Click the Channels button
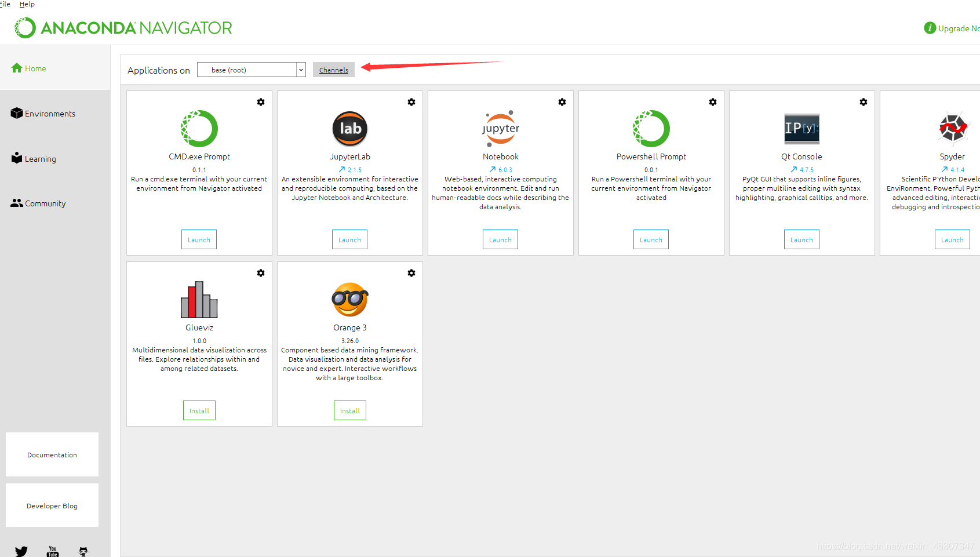 pyautogui.click(x=334, y=70)
